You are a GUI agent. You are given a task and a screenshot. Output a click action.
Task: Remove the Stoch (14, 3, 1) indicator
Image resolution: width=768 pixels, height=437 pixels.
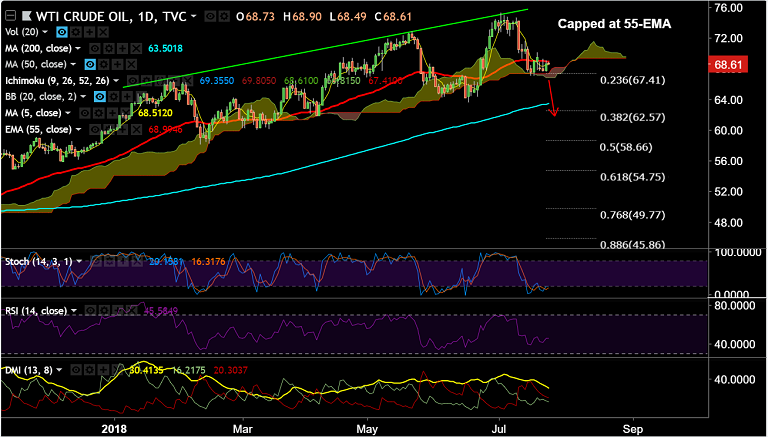pyautogui.click(x=137, y=261)
